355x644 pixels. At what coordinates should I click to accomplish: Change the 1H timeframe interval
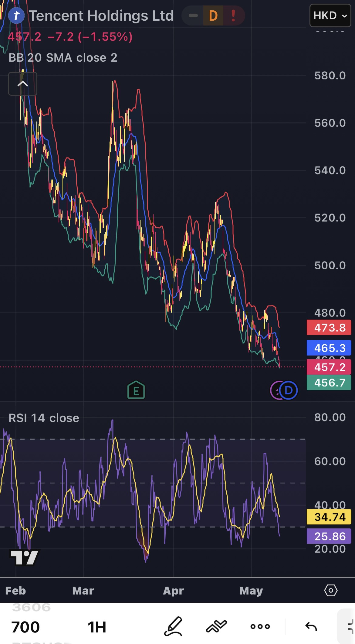tap(97, 627)
